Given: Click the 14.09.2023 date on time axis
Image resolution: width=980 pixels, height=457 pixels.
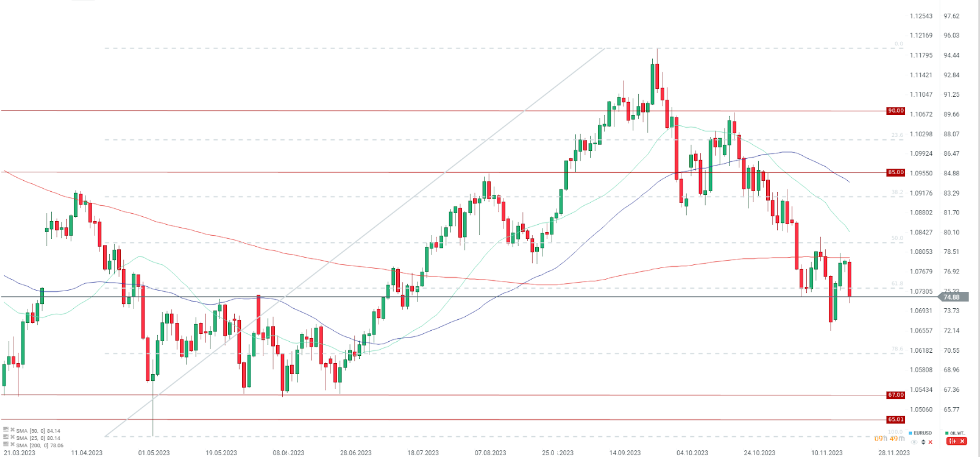Looking at the screenshot, I should [625, 452].
